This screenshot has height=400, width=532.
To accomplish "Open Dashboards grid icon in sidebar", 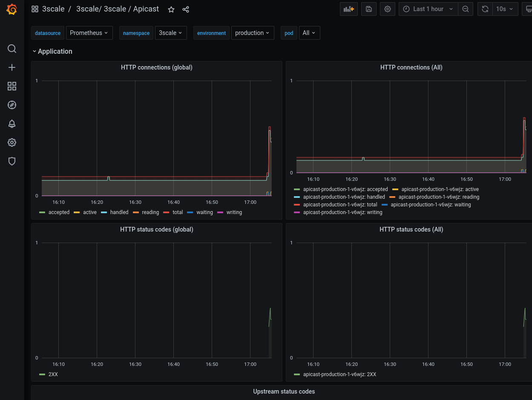I will tap(12, 86).
